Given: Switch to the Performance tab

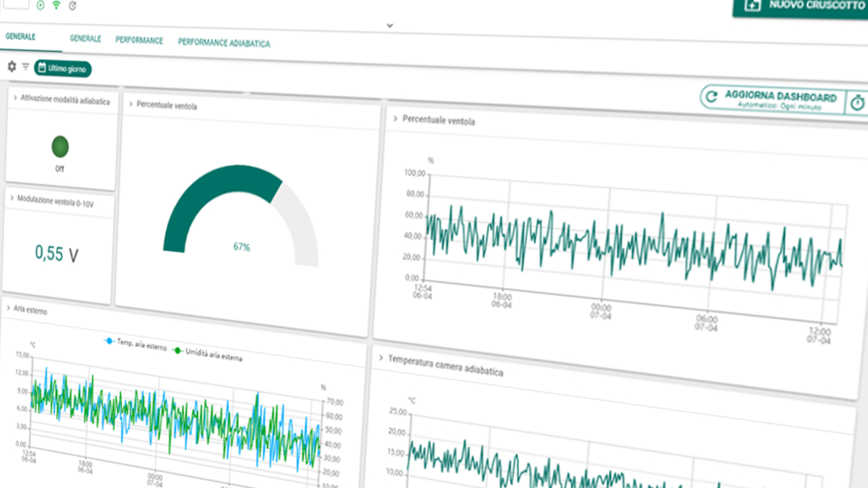Looking at the screenshot, I should [139, 40].
